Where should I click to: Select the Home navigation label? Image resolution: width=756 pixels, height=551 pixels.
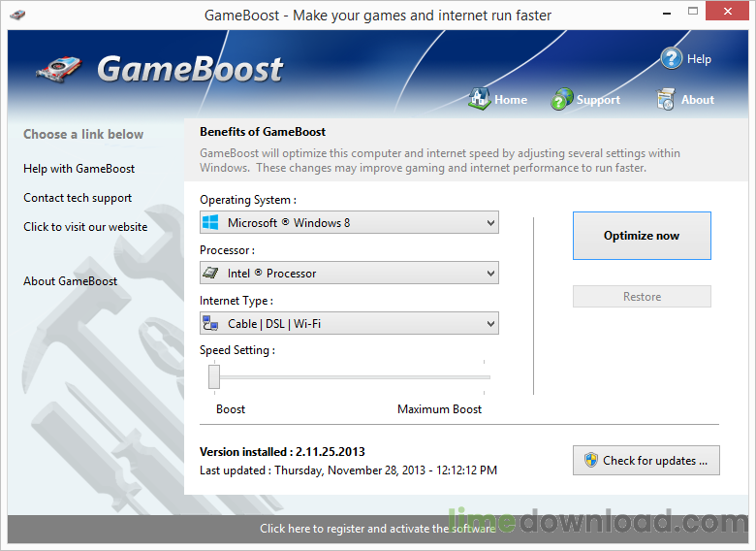point(511,99)
